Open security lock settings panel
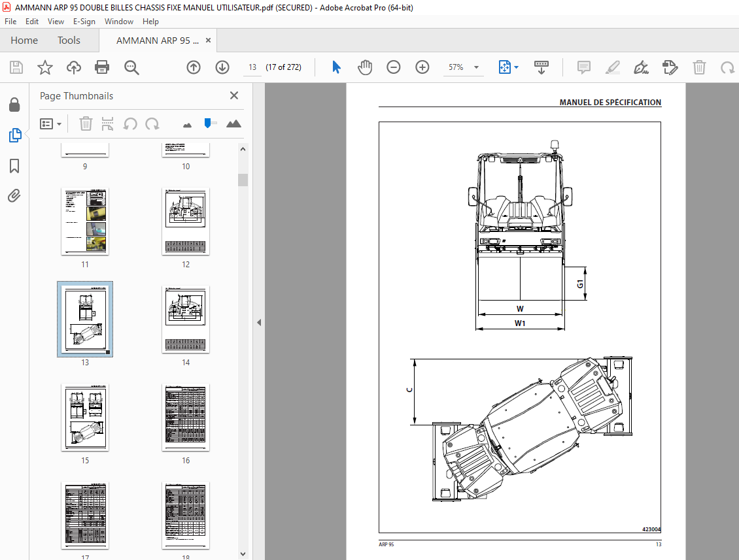739x560 pixels. point(14,105)
